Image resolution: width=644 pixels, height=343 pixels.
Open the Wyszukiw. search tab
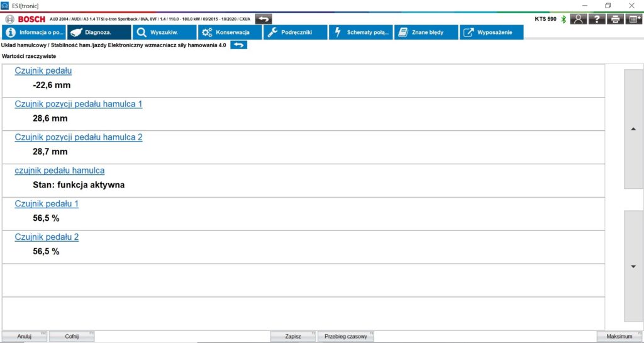164,32
